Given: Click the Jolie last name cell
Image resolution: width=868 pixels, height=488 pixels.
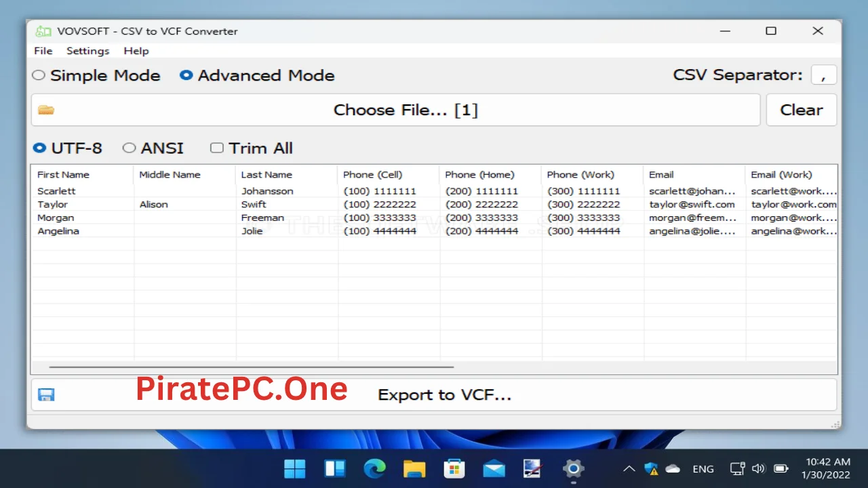Looking at the screenshot, I should click(252, 231).
